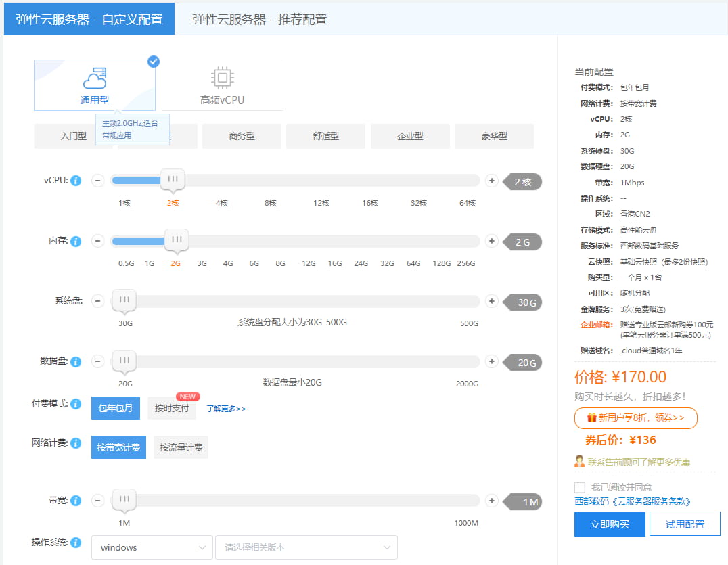Click the 立即购买 purchase button

coord(610,524)
